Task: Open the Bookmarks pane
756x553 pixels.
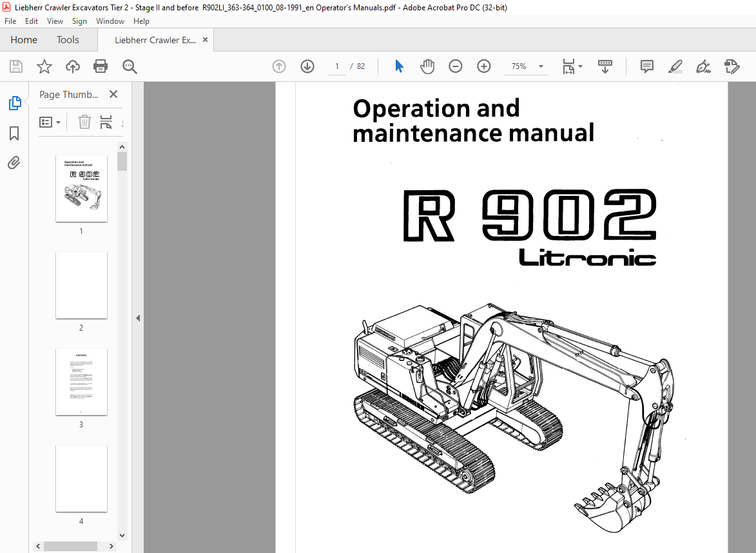Action: tap(14, 133)
